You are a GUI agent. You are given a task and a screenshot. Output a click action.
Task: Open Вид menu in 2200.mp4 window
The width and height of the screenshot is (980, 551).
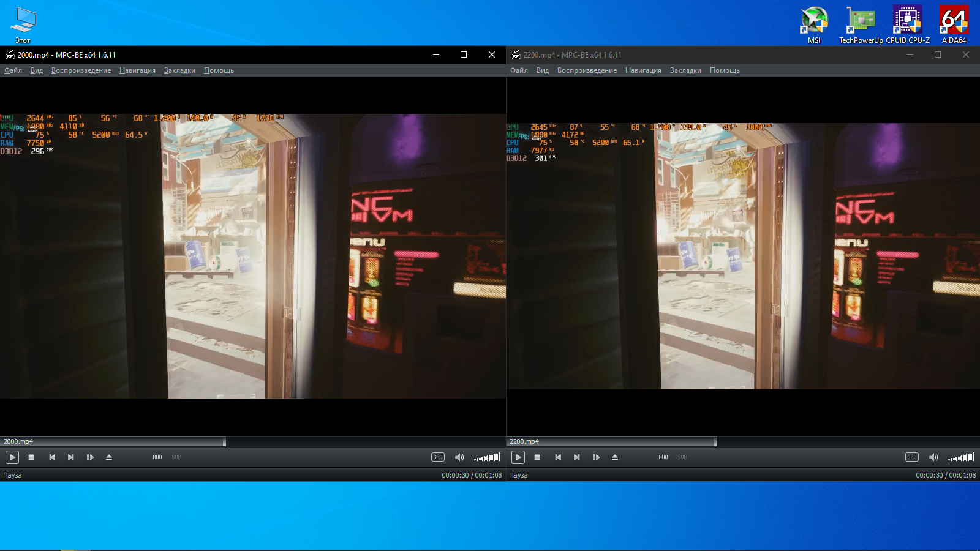pyautogui.click(x=543, y=70)
